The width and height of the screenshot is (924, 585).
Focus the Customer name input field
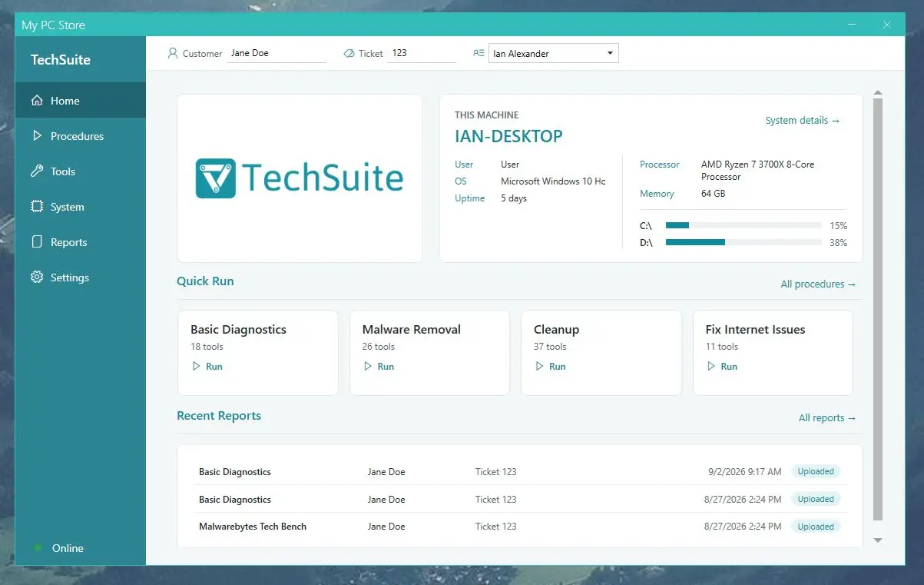pyautogui.click(x=277, y=53)
